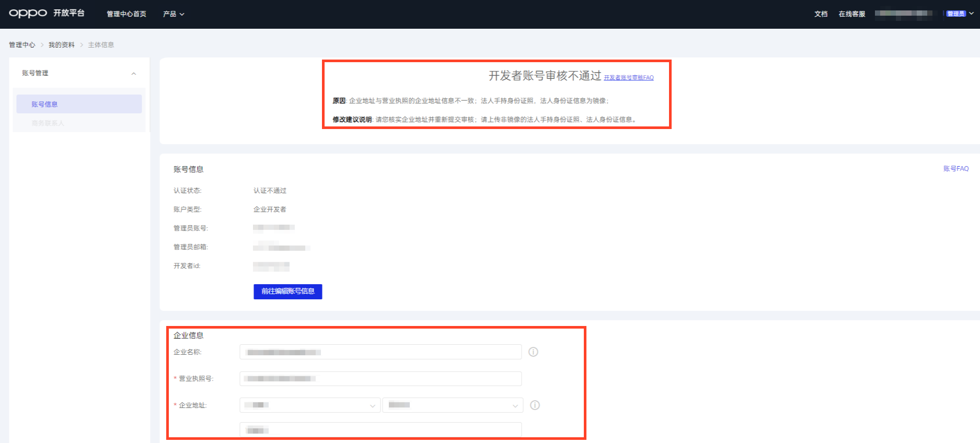Click the 管理员邮箱 label
980x443 pixels.
[x=191, y=247]
